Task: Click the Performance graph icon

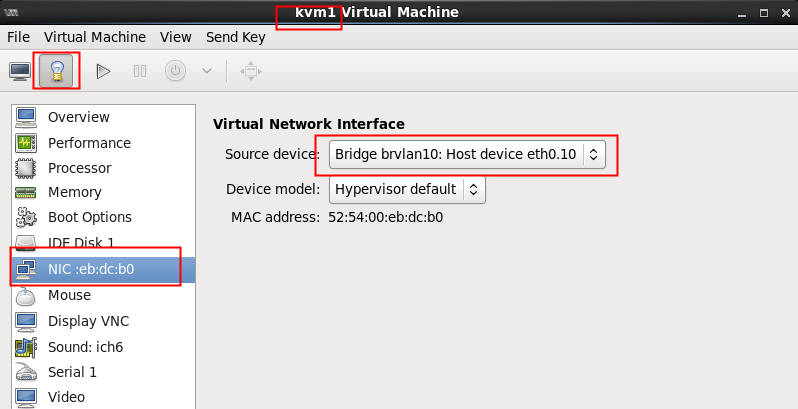Action: (26, 143)
